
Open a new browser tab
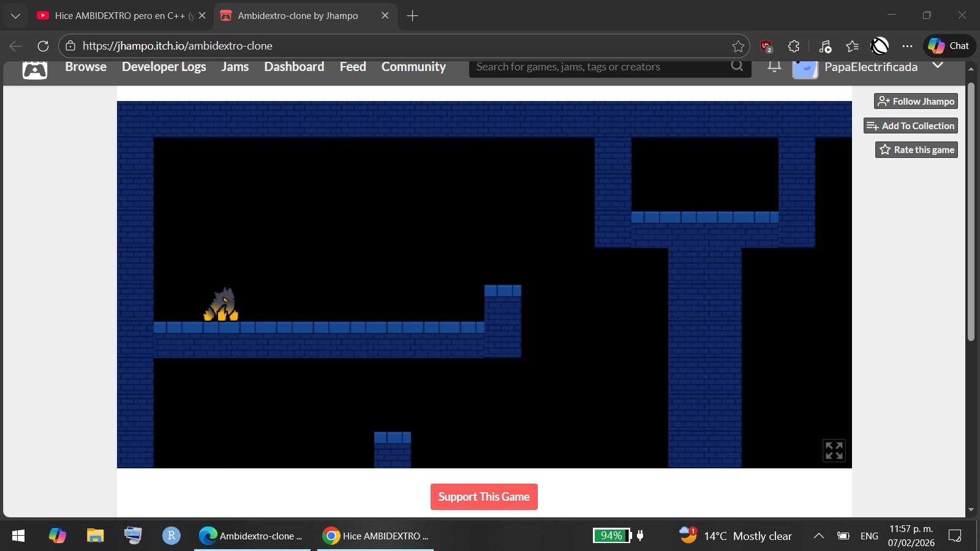pos(412,16)
